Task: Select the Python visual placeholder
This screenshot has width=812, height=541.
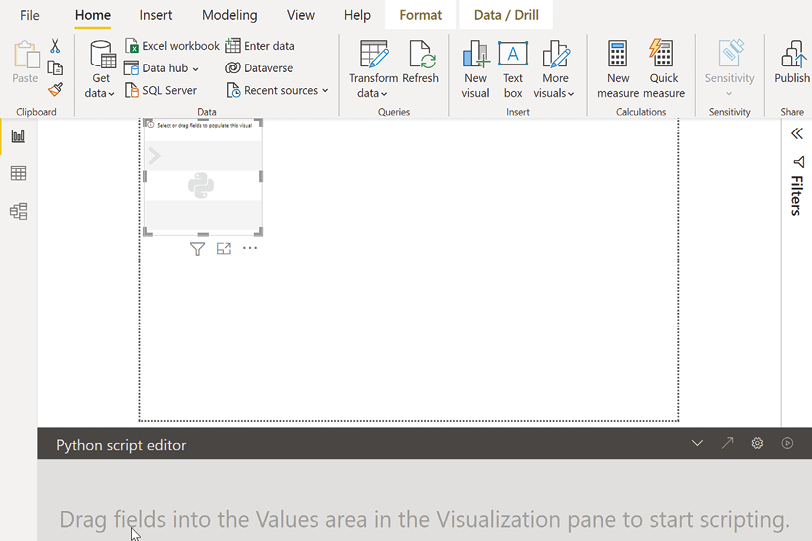Action: click(x=203, y=178)
